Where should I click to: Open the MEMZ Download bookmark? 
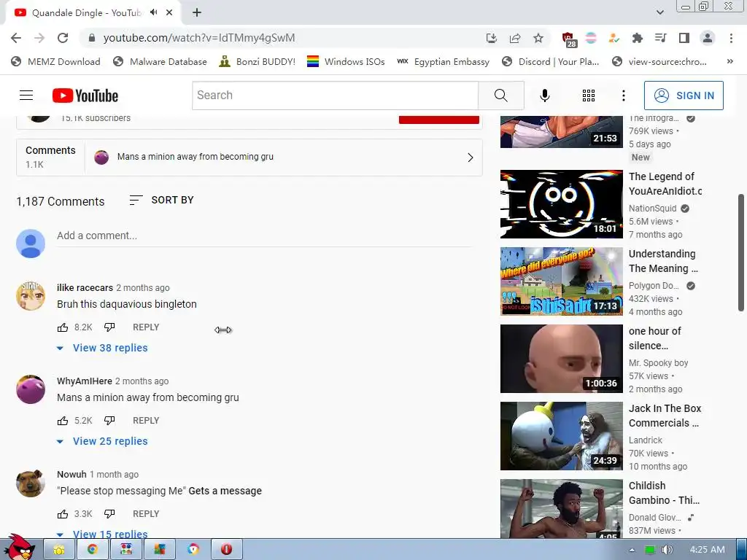pos(55,61)
